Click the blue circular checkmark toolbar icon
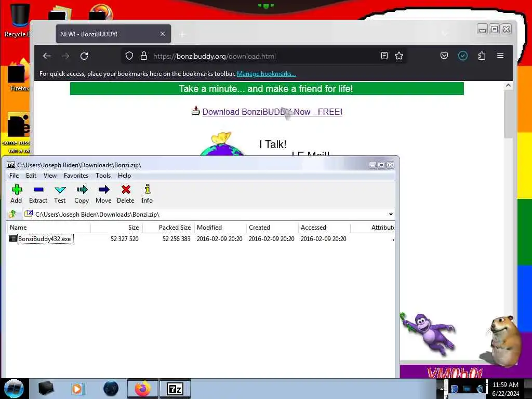532x399 pixels. click(x=463, y=56)
